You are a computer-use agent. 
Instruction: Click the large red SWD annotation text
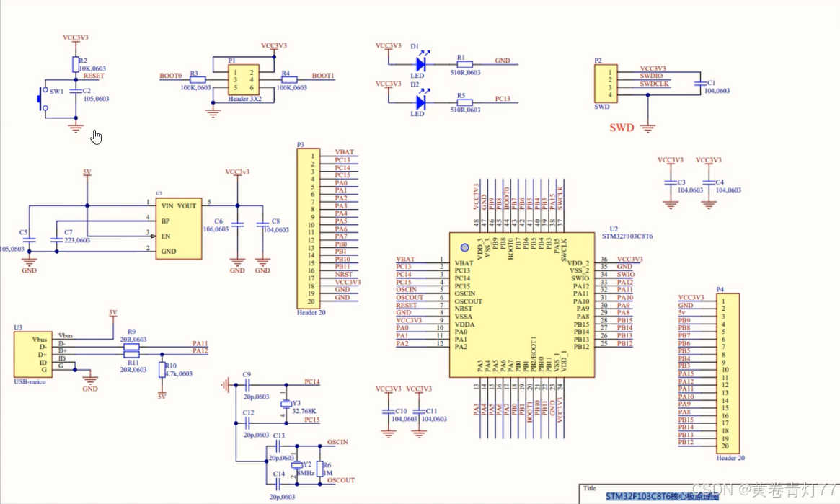pyautogui.click(x=622, y=128)
